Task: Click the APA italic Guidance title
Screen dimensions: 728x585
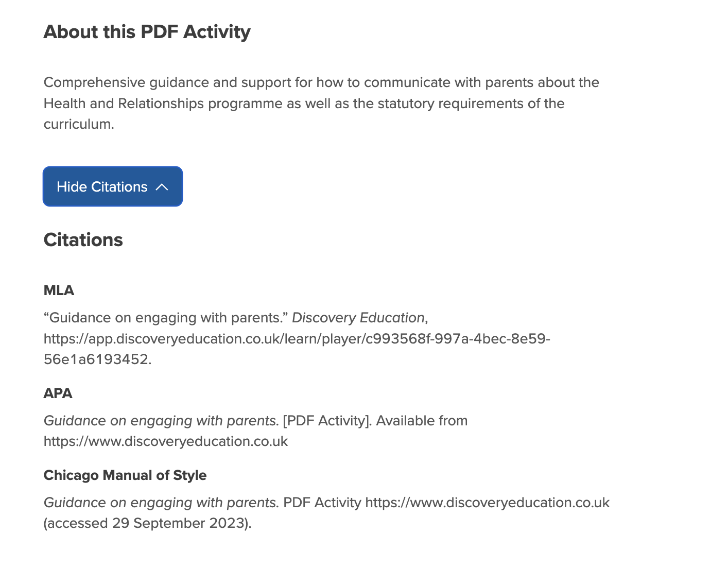Action: pos(161,421)
